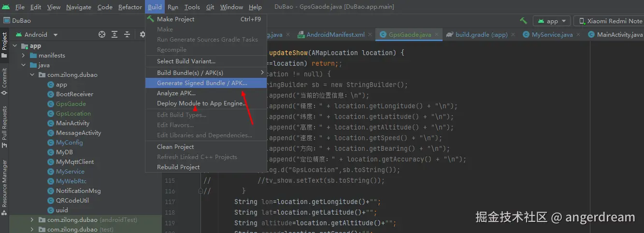Screen dimensions: 644x233
Task: Click the BootReceiver class icon
Action: click(51, 94)
